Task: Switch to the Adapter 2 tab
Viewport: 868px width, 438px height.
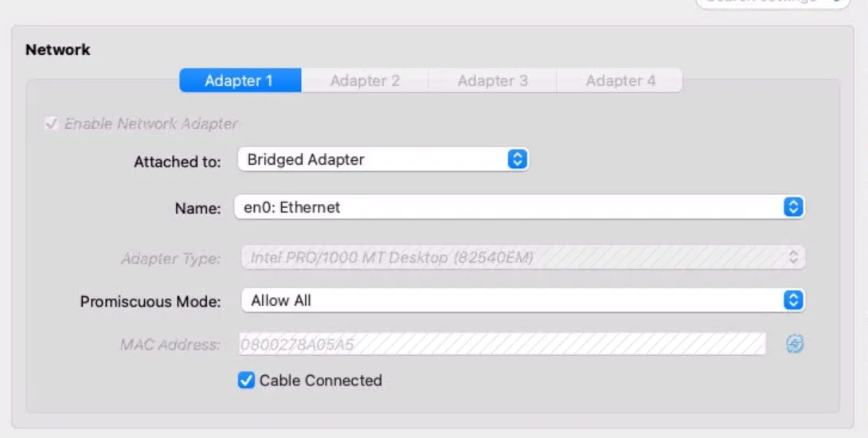Action: pyautogui.click(x=365, y=80)
